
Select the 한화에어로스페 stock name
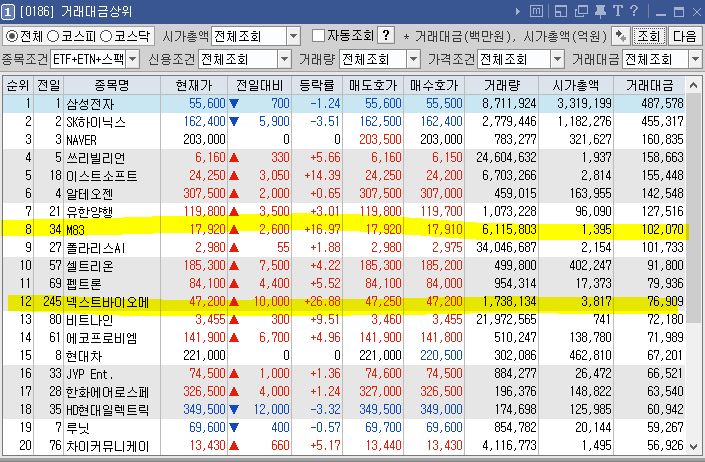point(107,392)
